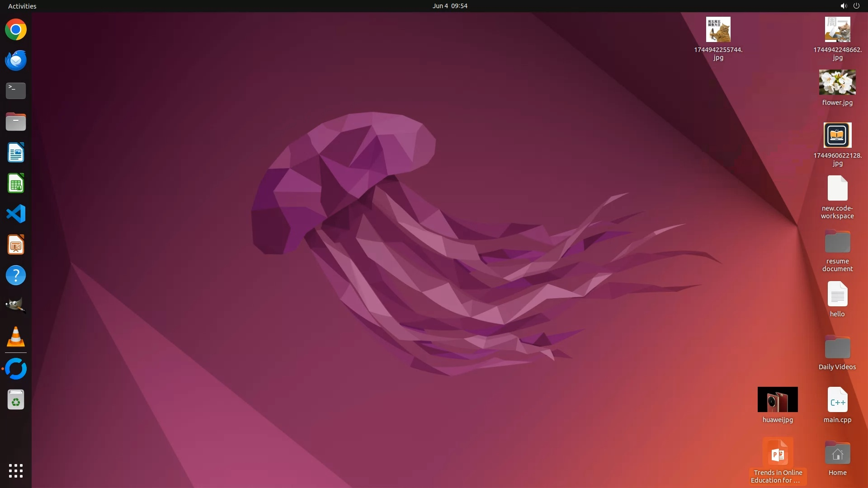Open system menu via power icon
Viewport: 868px width, 488px height.
pyautogui.click(x=856, y=6)
